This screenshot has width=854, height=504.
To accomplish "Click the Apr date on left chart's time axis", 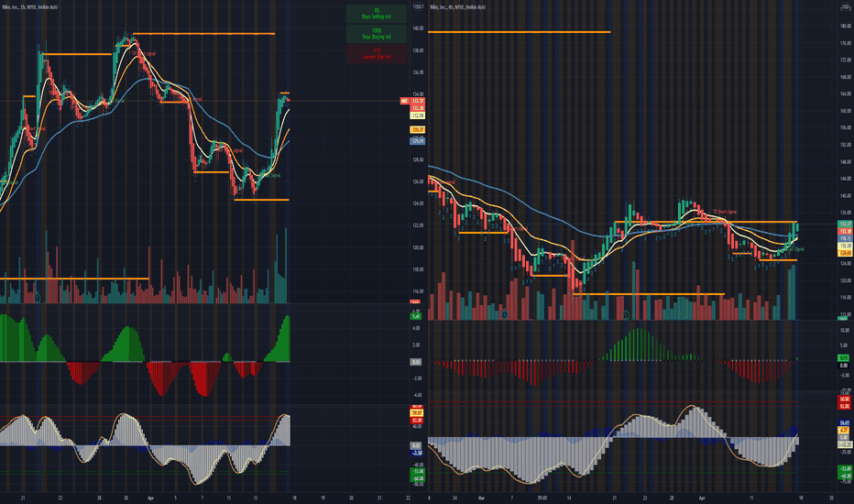I will click(151, 498).
